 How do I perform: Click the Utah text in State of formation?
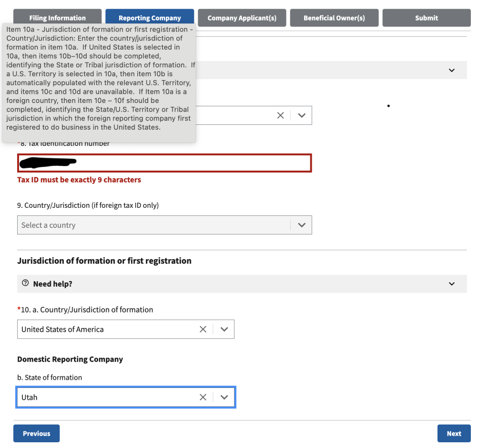pos(30,397)
